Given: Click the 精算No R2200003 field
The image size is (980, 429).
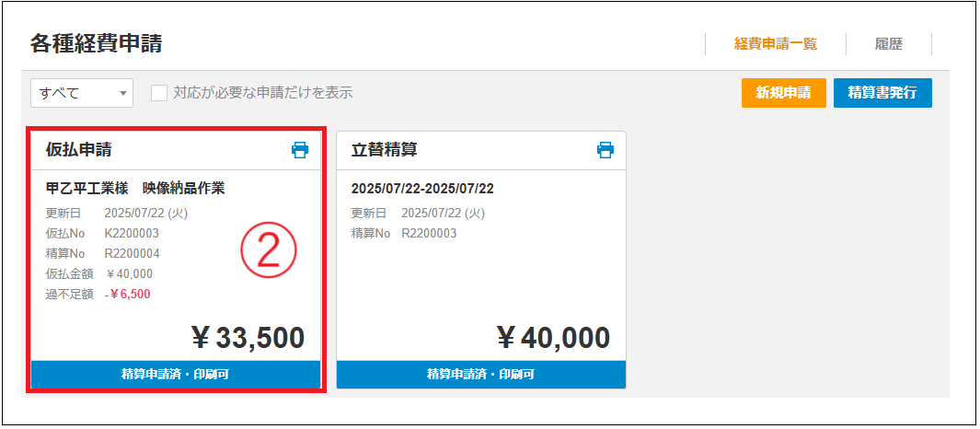Looking at the screenshot, I should click(x=404, y=233).
